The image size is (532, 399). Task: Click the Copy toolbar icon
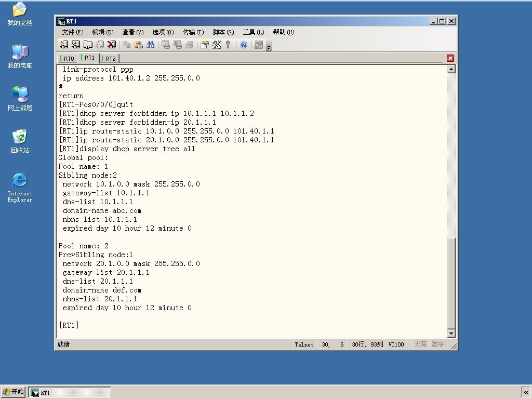127,45
